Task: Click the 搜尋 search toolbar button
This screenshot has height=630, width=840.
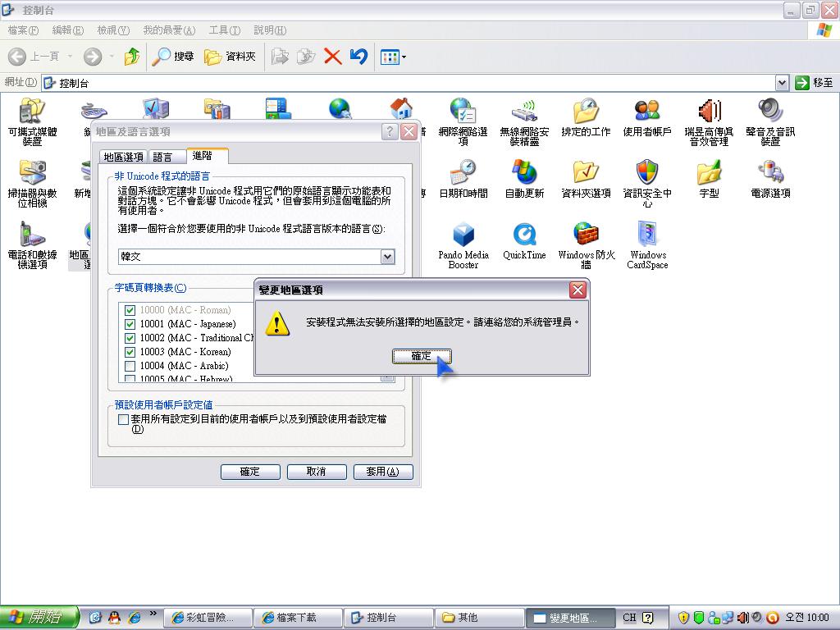Action: [173, 57]
